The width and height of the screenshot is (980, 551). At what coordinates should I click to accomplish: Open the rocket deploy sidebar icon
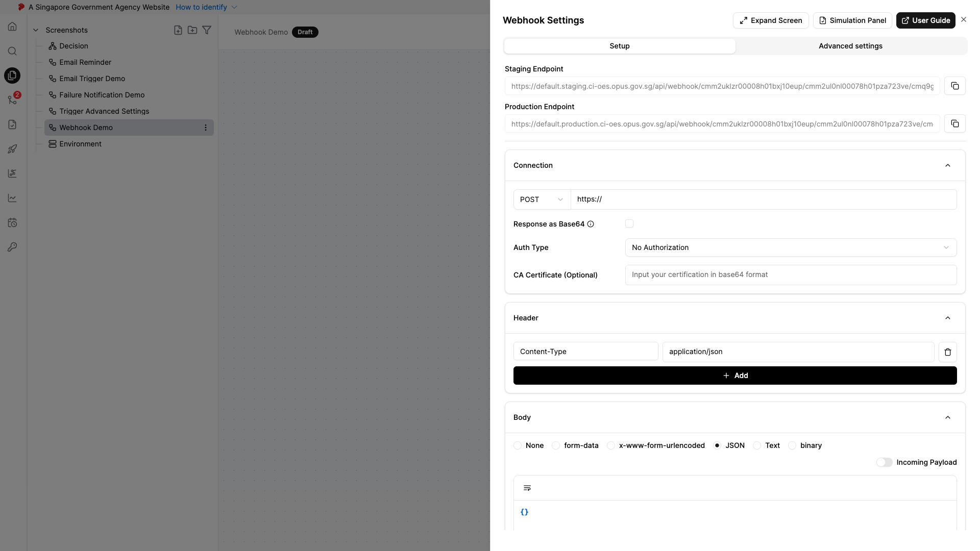(12, 149)
